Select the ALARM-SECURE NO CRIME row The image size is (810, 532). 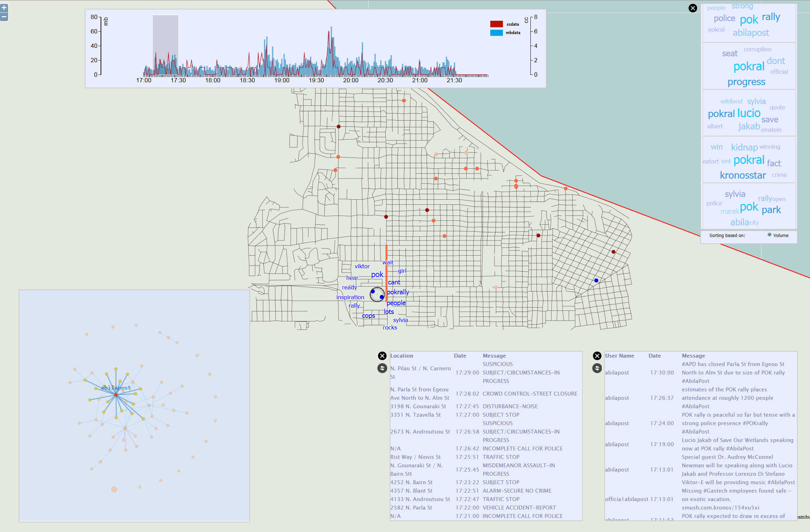click(486, 491)
